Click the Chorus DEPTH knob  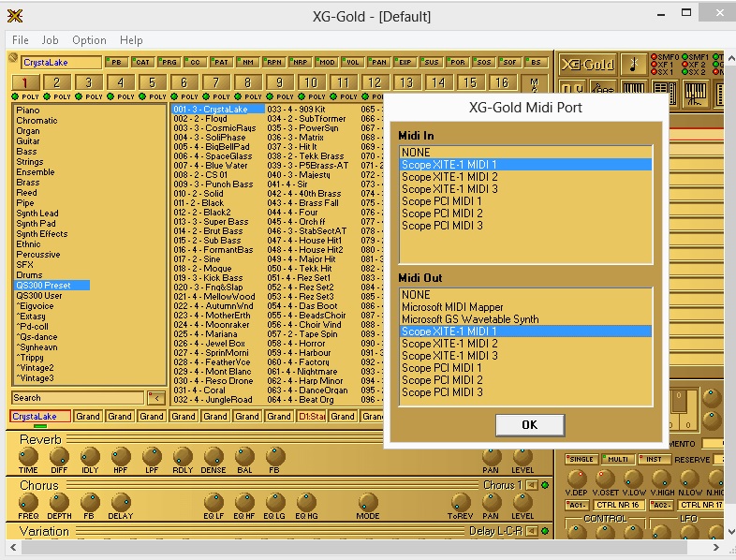coord(59,502)
